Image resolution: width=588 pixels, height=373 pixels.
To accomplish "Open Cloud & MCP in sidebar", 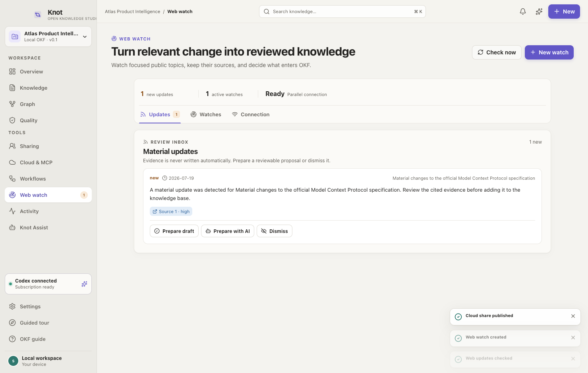I will [48, 162].
